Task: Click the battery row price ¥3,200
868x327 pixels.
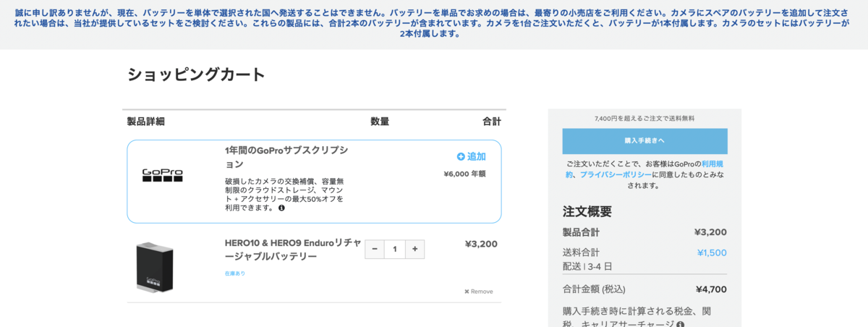Action: 481,244
